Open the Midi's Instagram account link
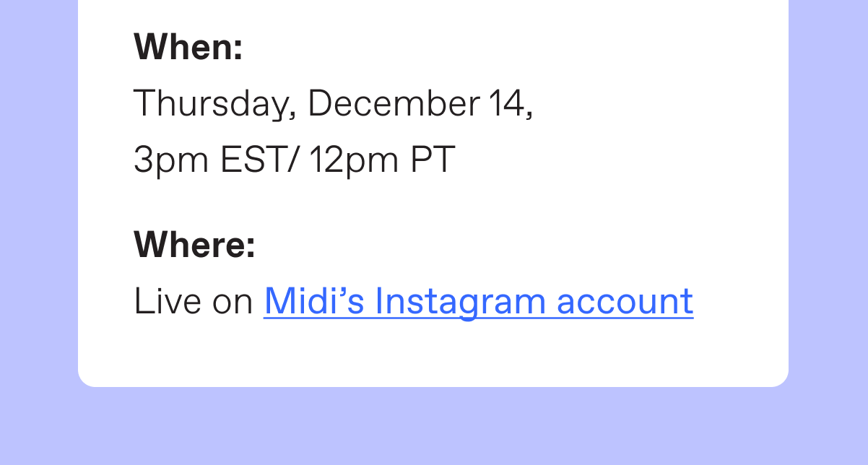Viewport: 868px width, 465px height. 478,301
